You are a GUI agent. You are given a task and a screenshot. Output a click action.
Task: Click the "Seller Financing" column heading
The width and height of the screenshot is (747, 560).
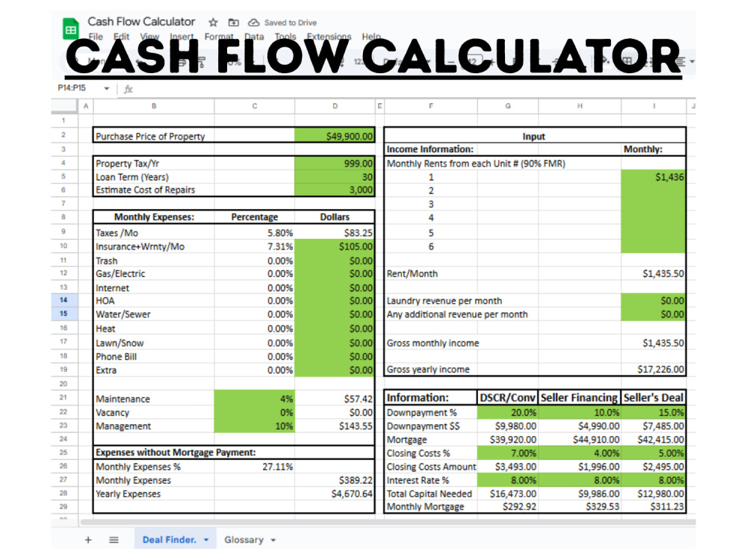click(580, 398)
